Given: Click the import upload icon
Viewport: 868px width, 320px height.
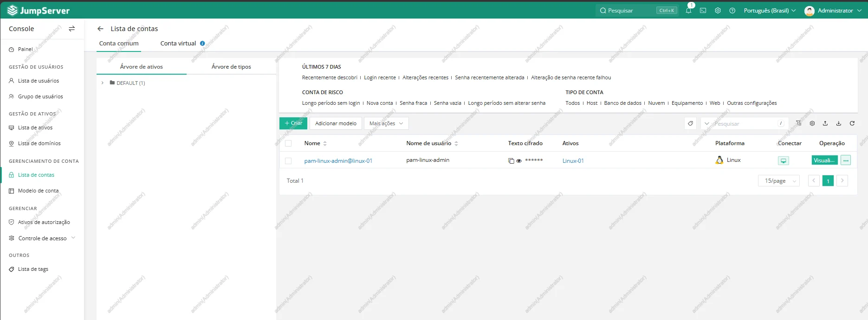Looking at the screenshot, I should coord(825,123).
